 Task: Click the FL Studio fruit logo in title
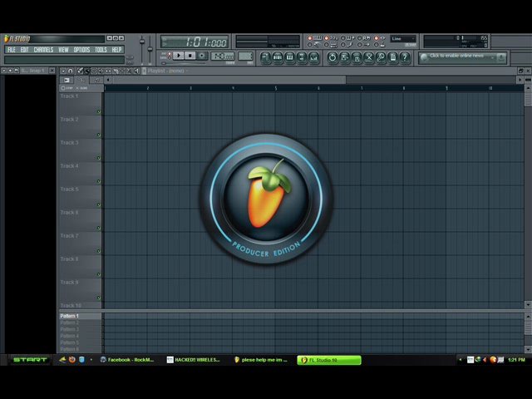click(7, 38)
